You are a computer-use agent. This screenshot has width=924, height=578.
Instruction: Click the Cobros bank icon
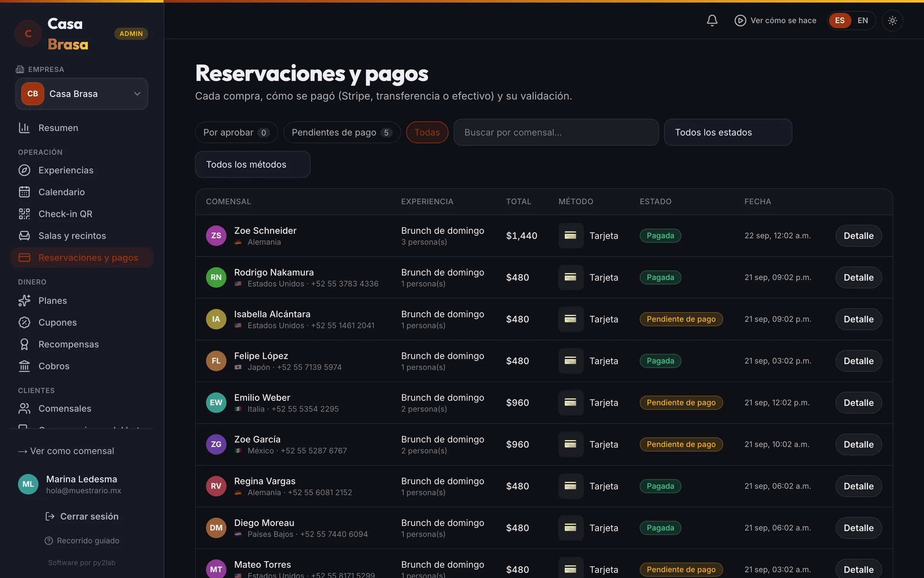pos(24,366)
